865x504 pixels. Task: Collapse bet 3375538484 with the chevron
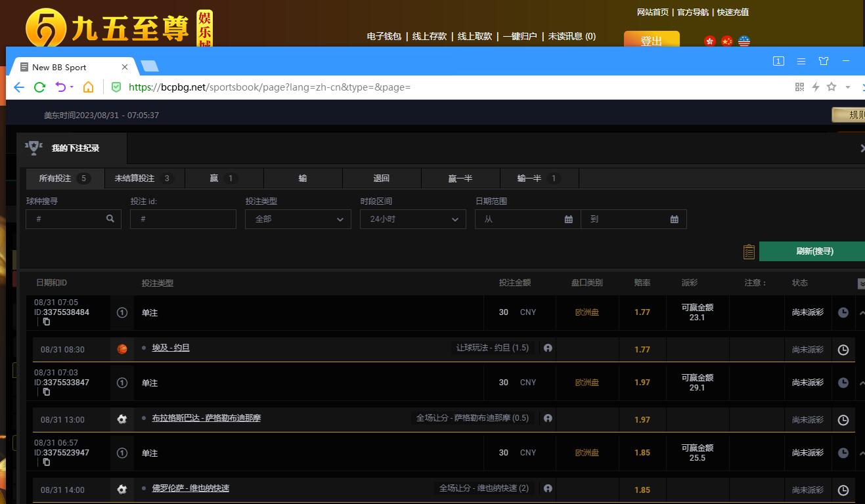pyautogui.click(x=862, y=312)
